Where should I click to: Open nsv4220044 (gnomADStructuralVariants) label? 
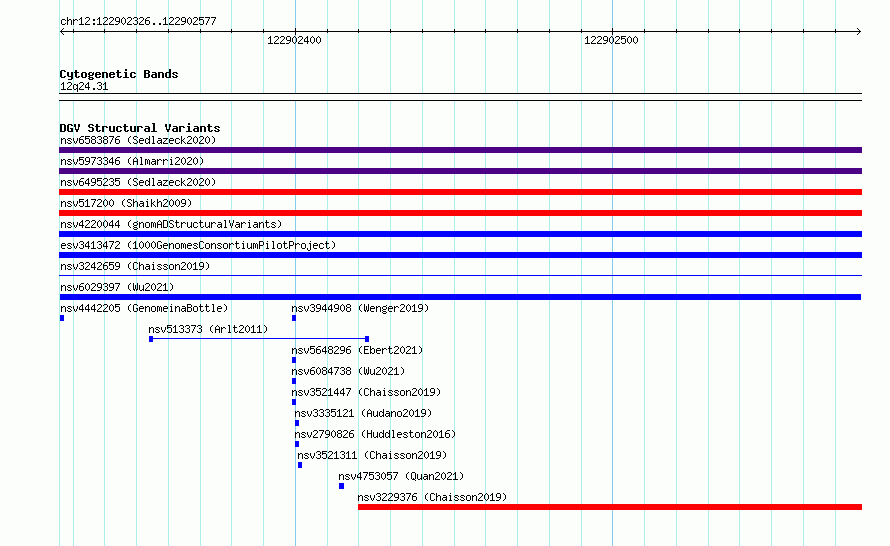coord(171,224)
